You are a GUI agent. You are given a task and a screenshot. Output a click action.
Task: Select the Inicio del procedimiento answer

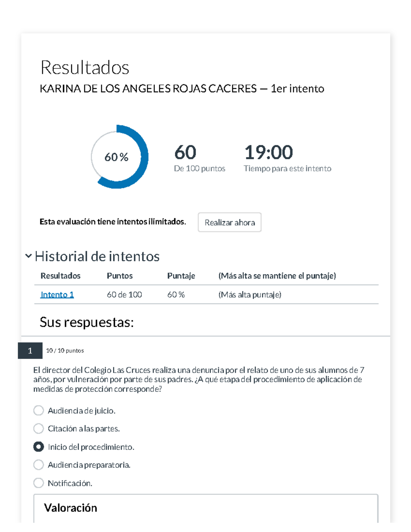[x=38, y=447]
